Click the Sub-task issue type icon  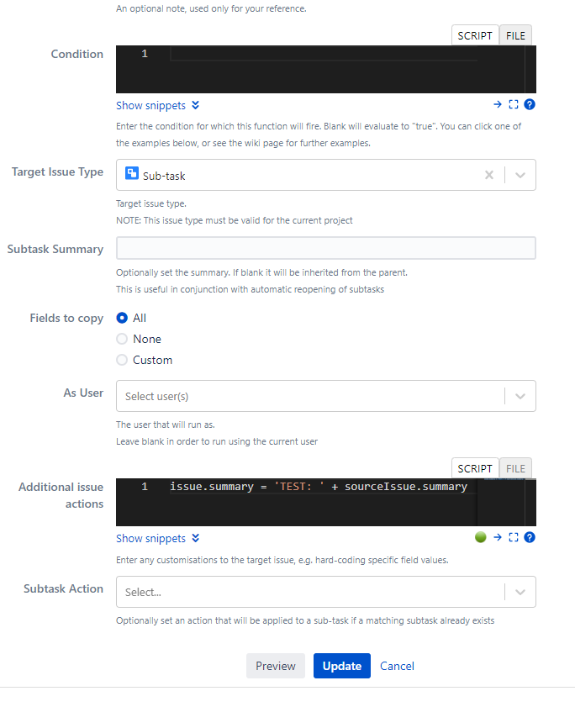click(x=131, y=174)
